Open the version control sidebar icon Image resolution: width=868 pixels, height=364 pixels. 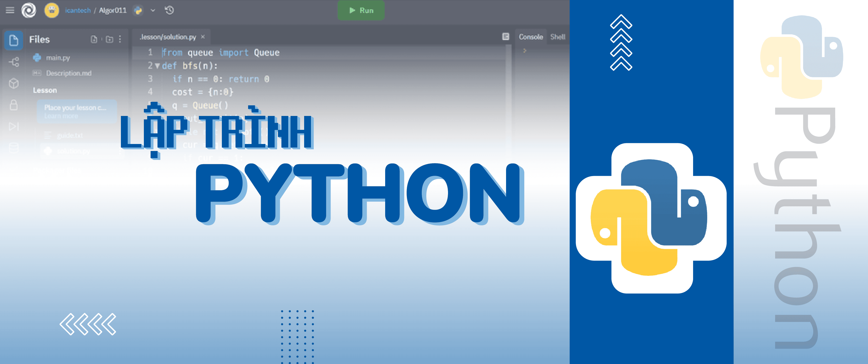pyautogui.click(x=14, y=62)
